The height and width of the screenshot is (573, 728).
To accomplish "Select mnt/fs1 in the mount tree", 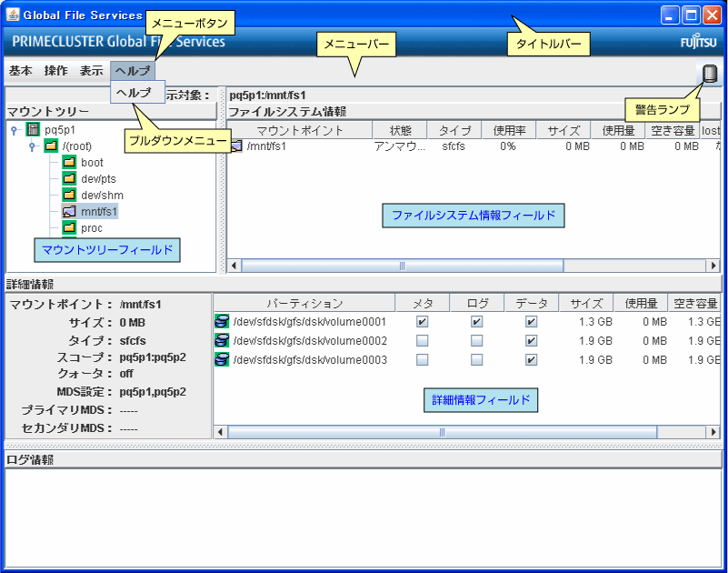I will coord(99,211).
